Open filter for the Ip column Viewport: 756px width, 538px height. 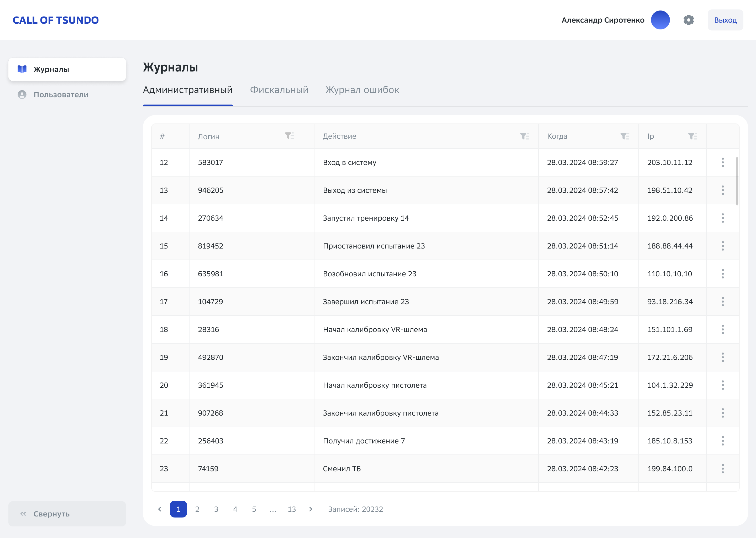[x=692, y=136]
